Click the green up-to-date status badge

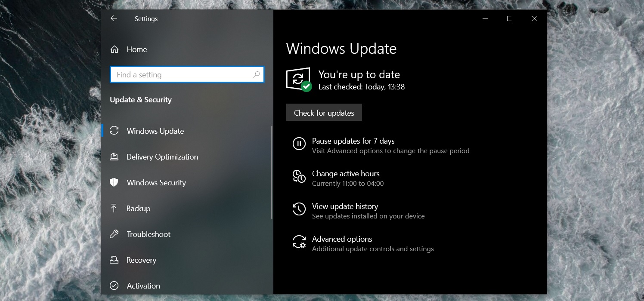(306, 86)
